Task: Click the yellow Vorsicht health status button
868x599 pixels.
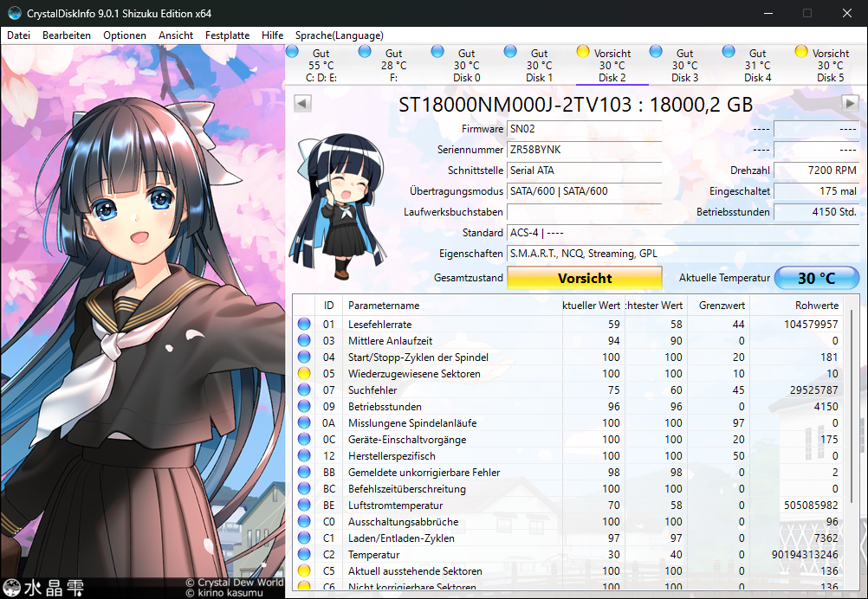Action: click(x=585, y=278)
